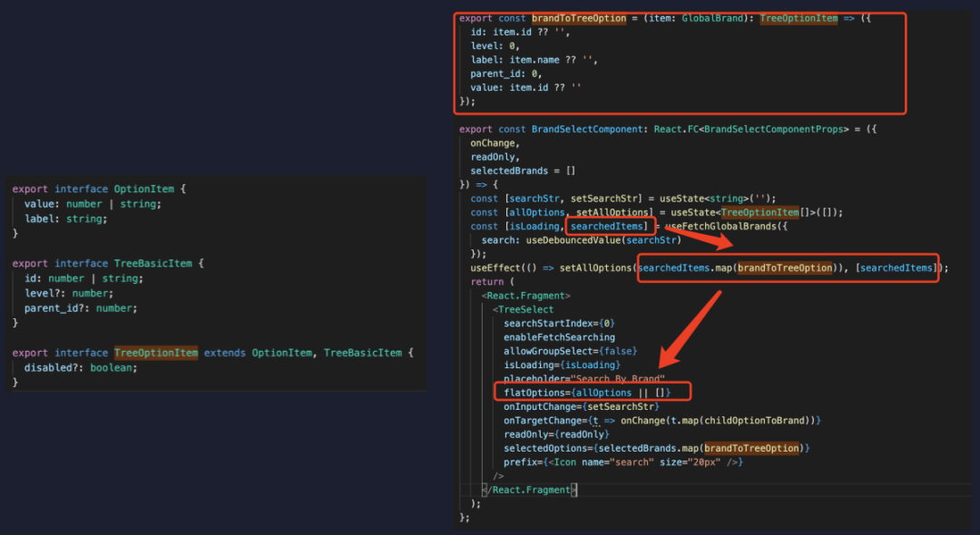Click the 'export interface TreeBasicItem {' line
Viewport: 980px width, 535px height.
click(107, 264)
